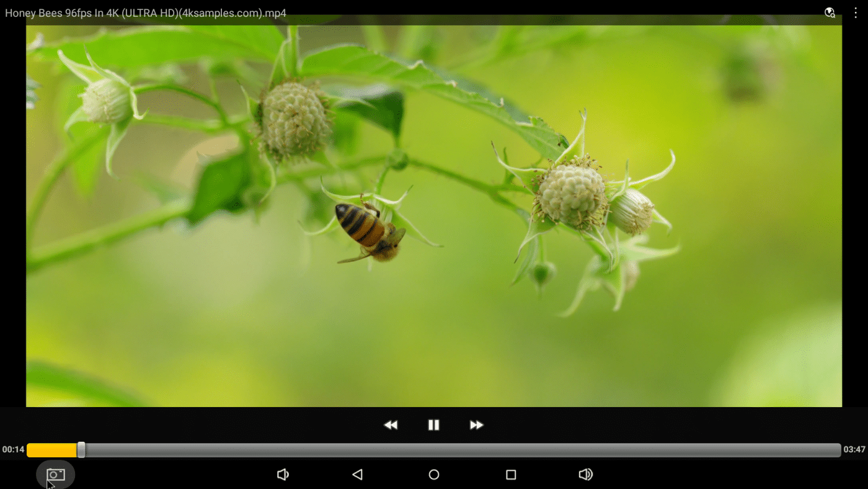Click the seek bar thumb handle
This screenshot has width=868, height=489.
click(x=81, y=450)
